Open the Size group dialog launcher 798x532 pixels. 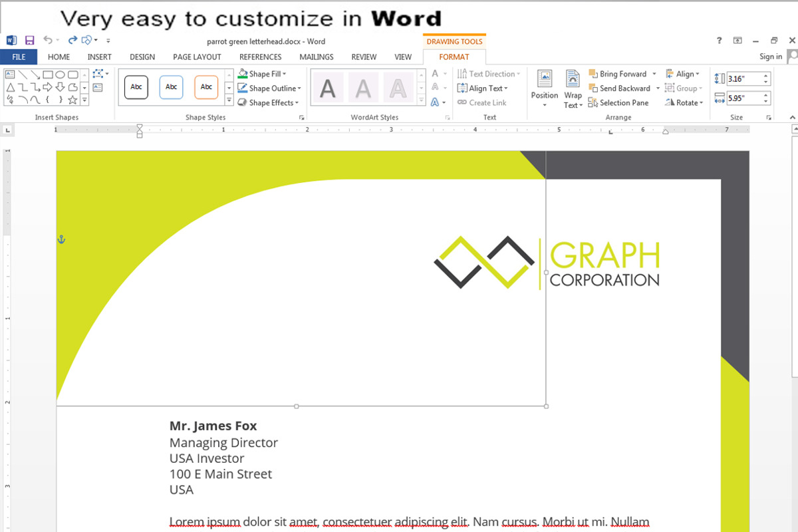tap(769, 118)
